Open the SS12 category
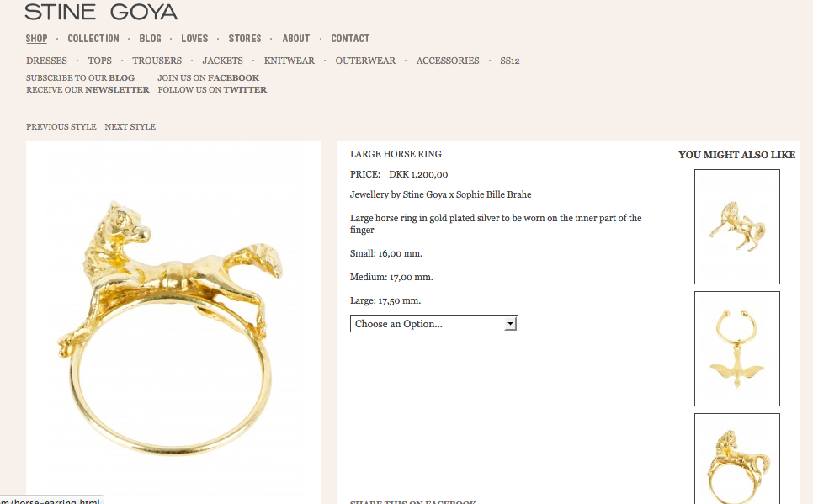The image size is (813, 504). pyautogui.click(x=510, y=61)
